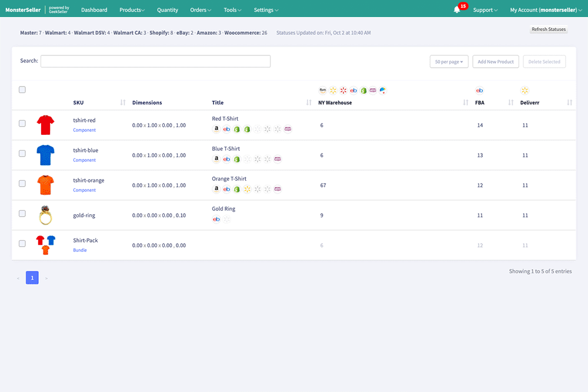Click the Add New Product button
Screen dimensions: 588x392
tap(496, 62)
